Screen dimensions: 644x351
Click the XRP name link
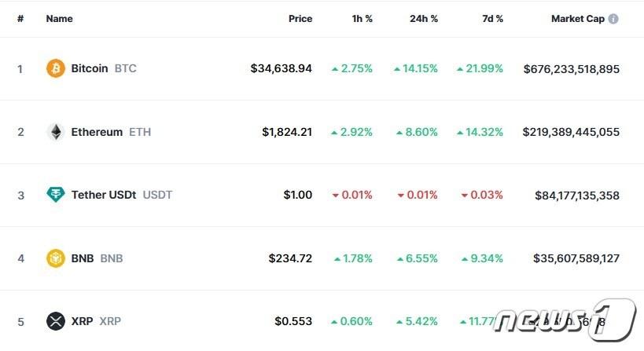point(82,321)
